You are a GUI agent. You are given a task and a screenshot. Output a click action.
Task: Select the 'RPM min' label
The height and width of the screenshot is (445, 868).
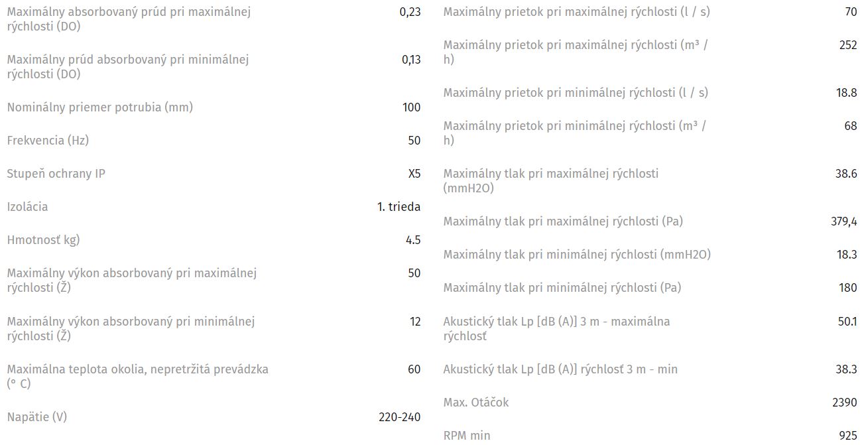click(x=467, y=435)
